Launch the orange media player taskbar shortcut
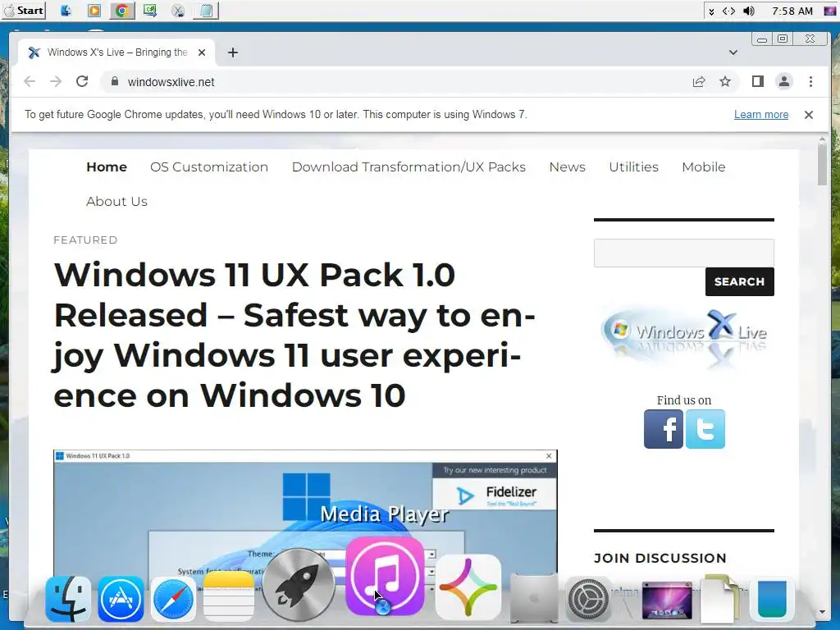Viewport: 840px width, 630px height. [x=94, y=11]
